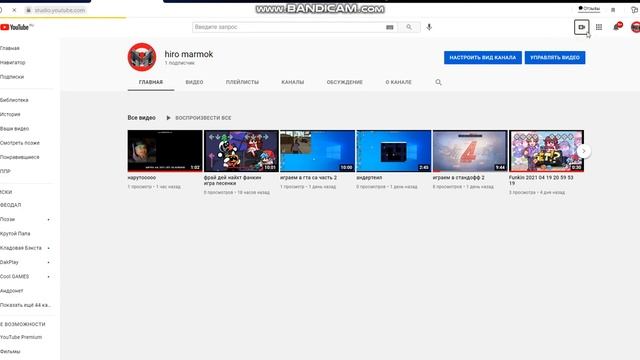Click the играем в стандофф 2 title
The image size is (640, 360).
pyautogui.click(x=458, y=178)
